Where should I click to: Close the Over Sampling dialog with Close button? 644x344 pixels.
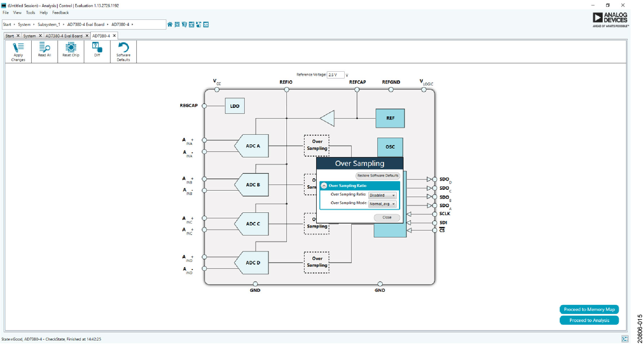[386, 217]
